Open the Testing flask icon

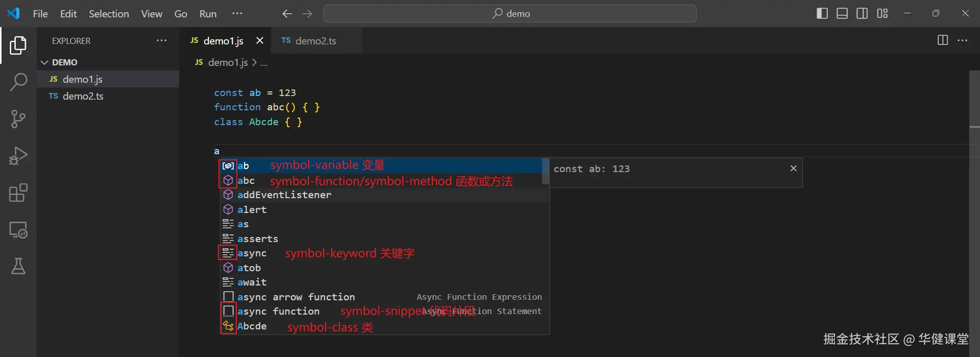point(18,266)
